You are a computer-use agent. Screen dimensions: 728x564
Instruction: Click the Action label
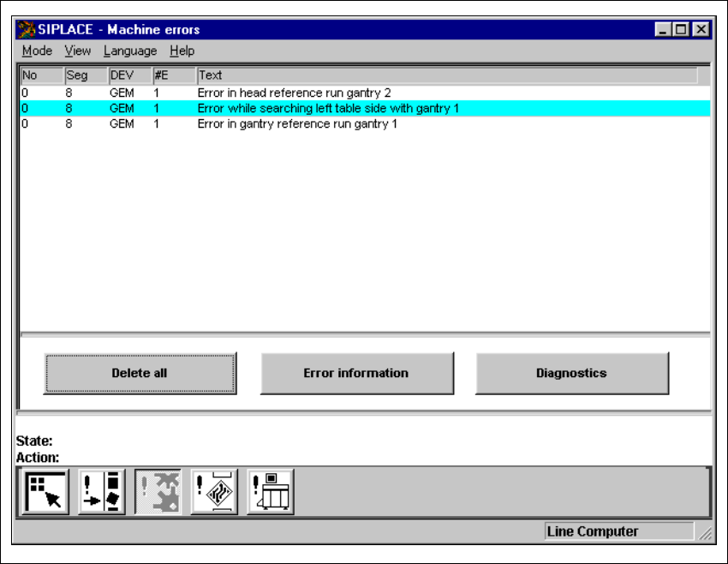[x=38, y=458]
